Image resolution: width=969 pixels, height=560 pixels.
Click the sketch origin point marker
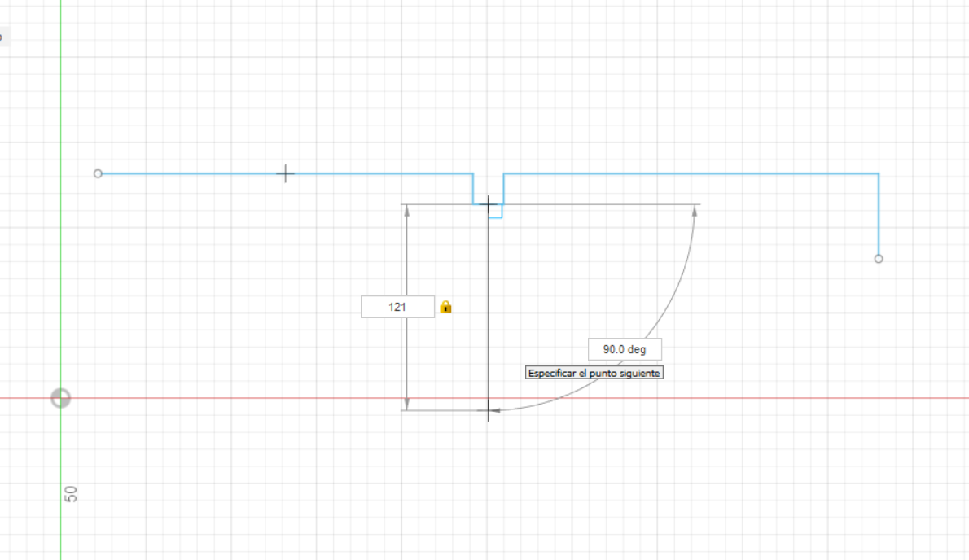(60, 398)
